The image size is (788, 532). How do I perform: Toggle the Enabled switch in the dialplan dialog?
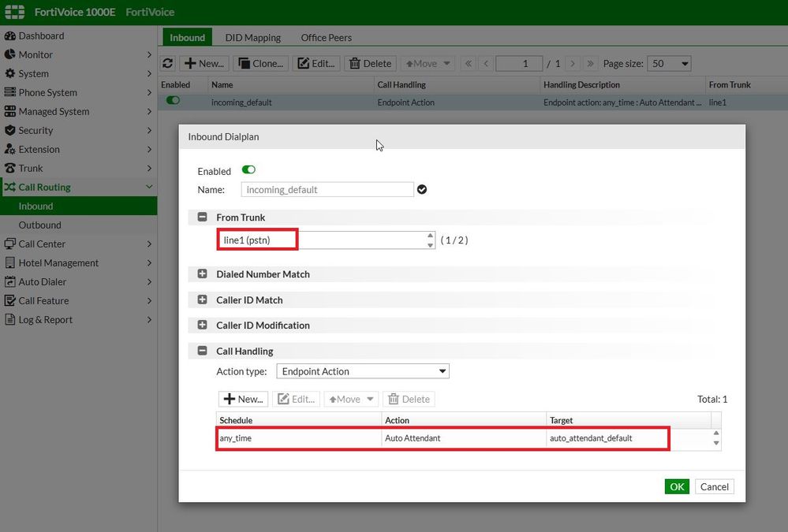point(248,170)
